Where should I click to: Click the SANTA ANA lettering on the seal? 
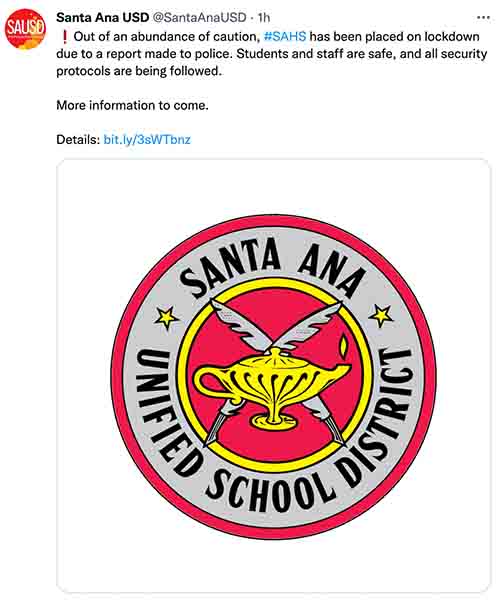(271, 268)
